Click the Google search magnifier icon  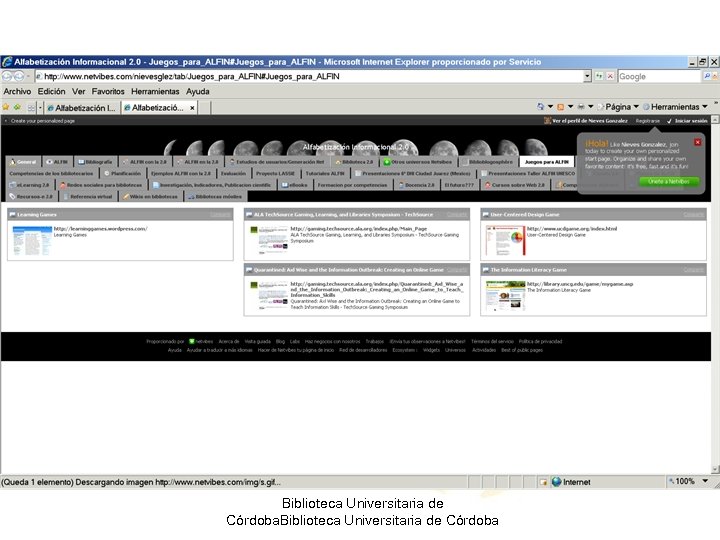(x=707, y=76)
